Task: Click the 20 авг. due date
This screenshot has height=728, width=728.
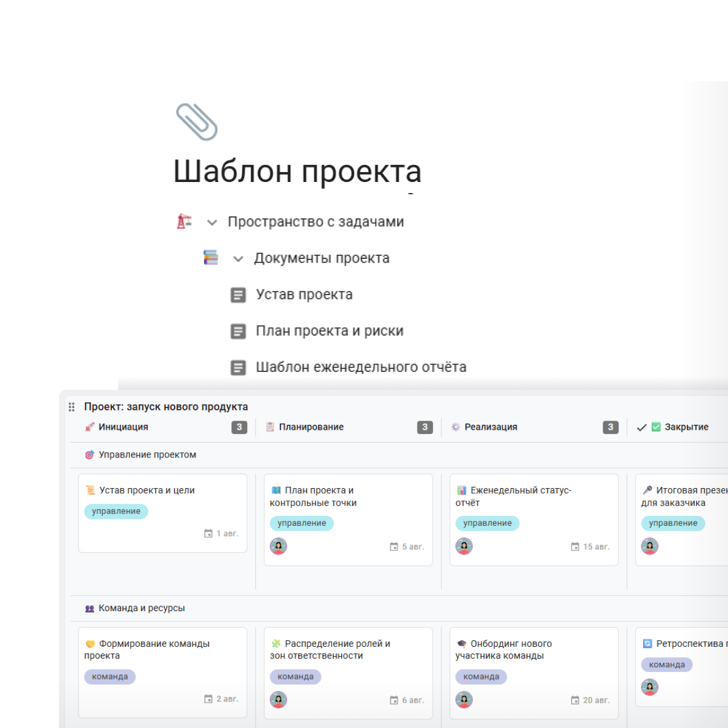Action: tap(596, 700)
